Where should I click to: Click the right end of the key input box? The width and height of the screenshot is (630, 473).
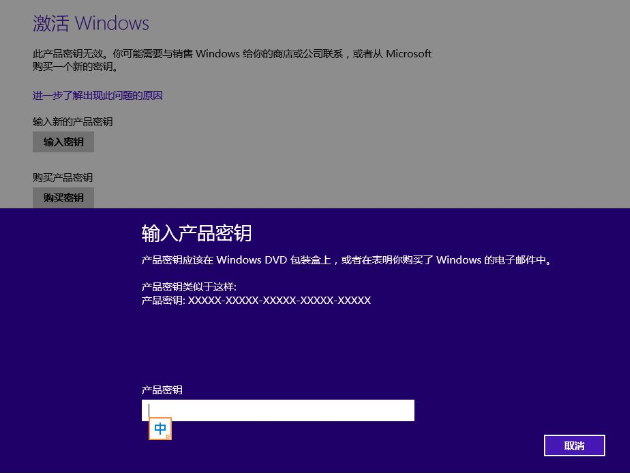pyautogui.click(x=404, y=410)
